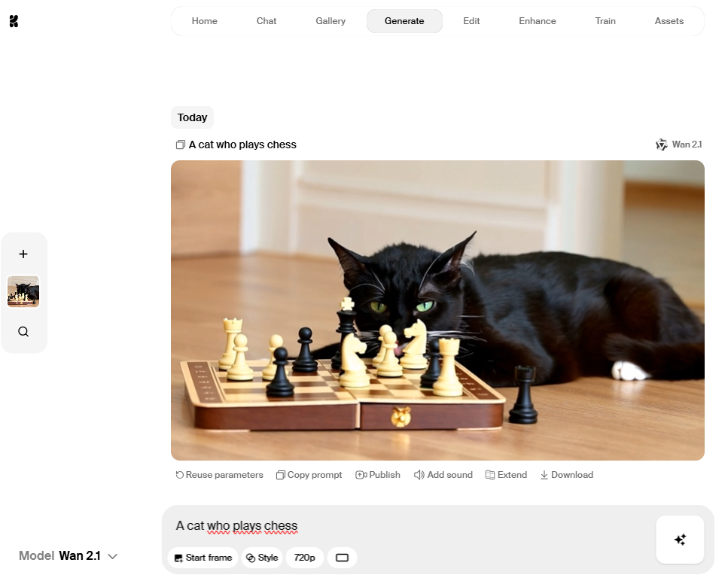The image size is (728, 584).
Task: Switch to the Gallery tab
Action: point(330,21)
